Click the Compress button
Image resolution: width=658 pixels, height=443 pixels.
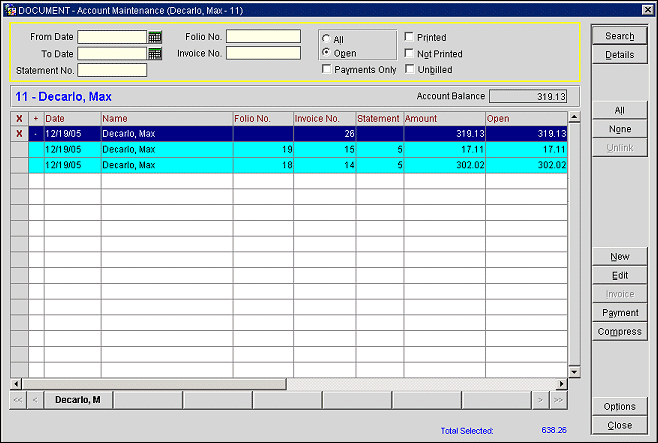click(619, 332)
